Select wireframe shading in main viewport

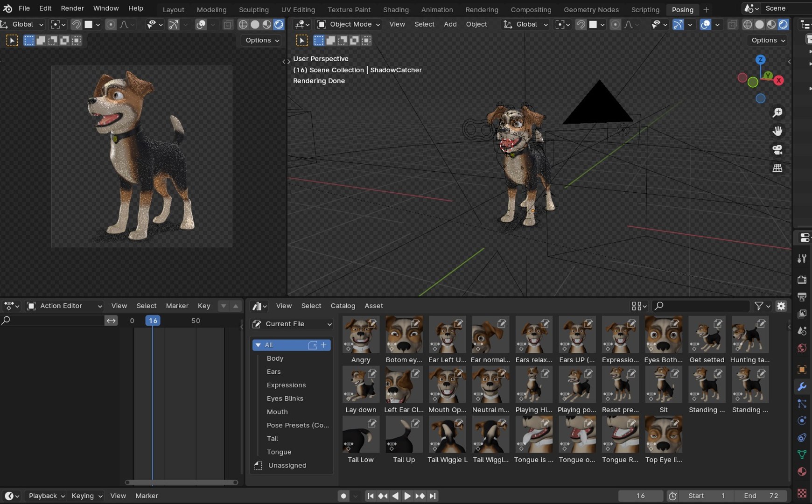tap(748, 24)
